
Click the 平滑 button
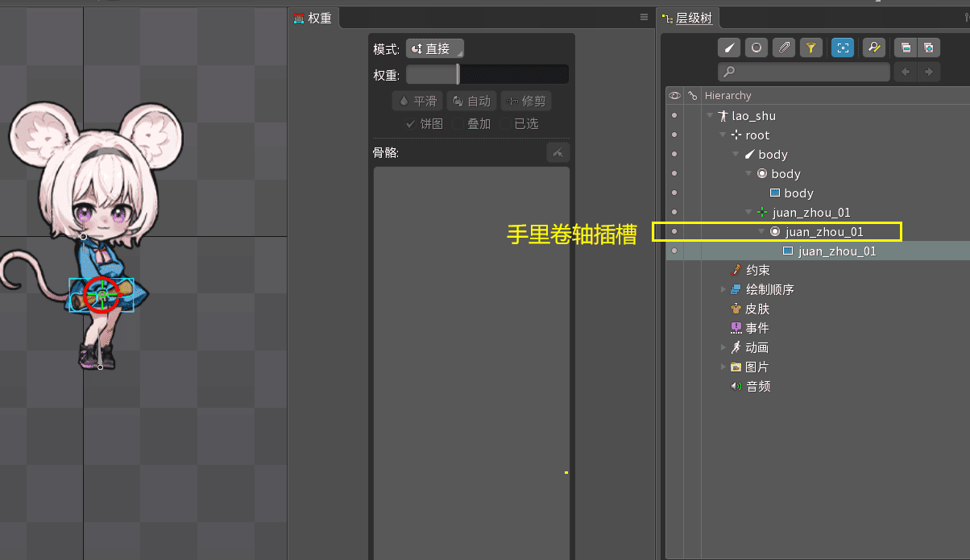[417, 102]
